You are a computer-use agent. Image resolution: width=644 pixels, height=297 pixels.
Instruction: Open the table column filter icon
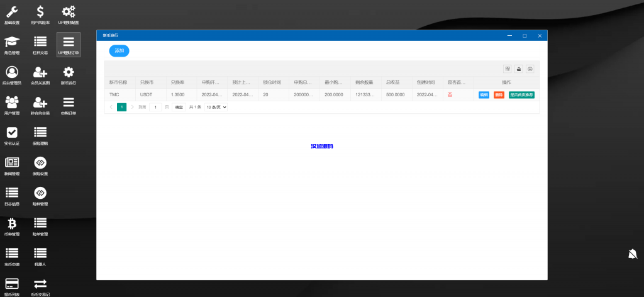click(x=508, y=69)
